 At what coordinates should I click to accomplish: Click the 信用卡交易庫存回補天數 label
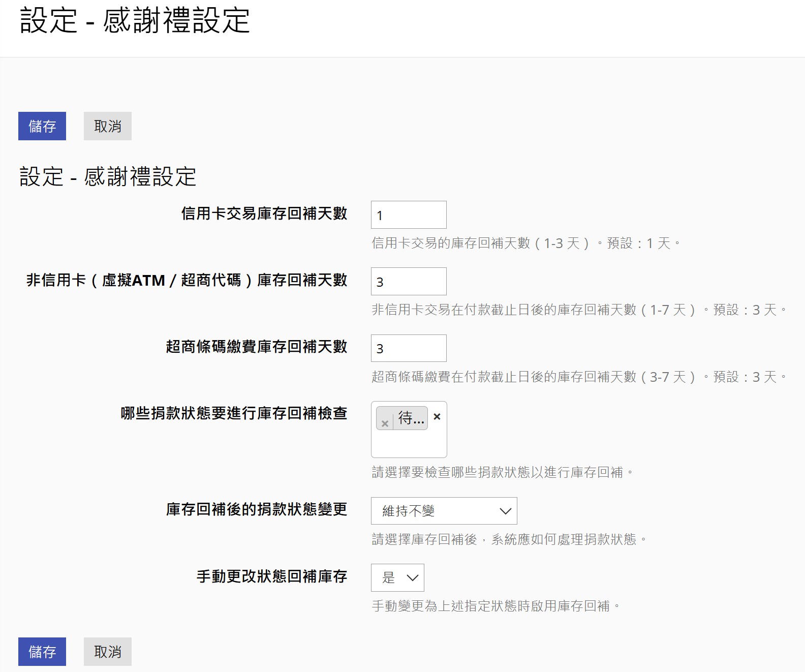click(264, 213)
